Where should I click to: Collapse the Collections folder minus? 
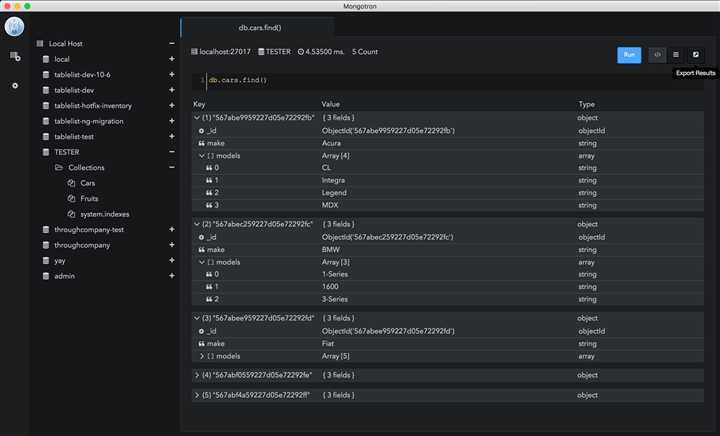click(x=172, y=167)
